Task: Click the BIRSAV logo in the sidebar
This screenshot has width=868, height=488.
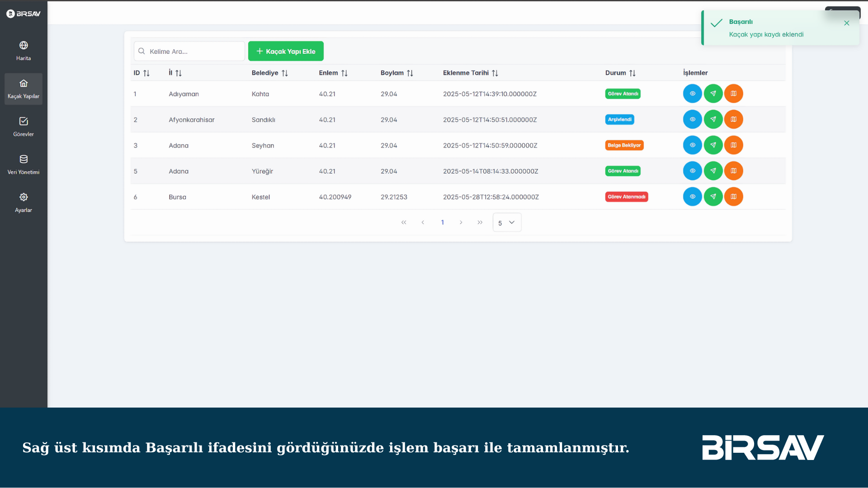Action: pyautogui.click(x=24, y=14)
